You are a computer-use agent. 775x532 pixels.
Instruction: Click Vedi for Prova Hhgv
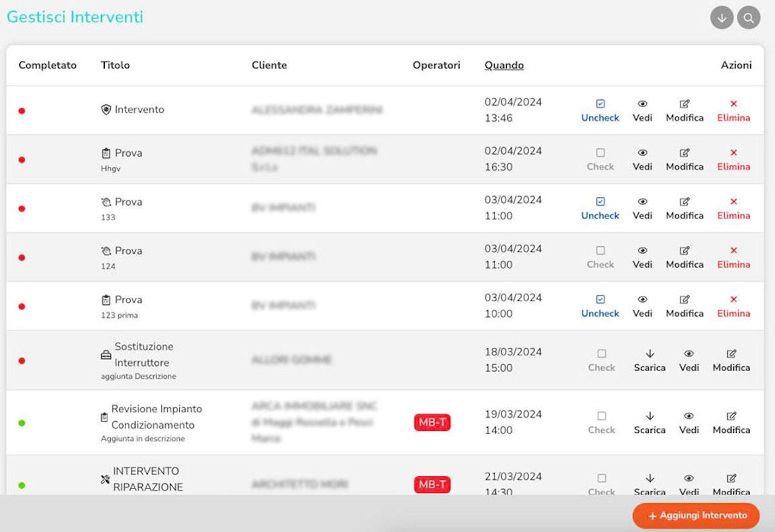[x=642, y=160]
